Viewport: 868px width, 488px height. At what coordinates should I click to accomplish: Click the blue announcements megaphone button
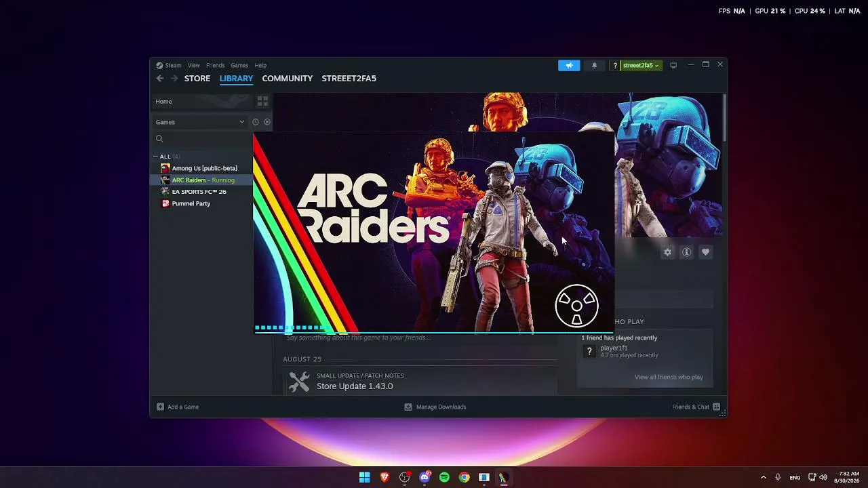[569, 65]
